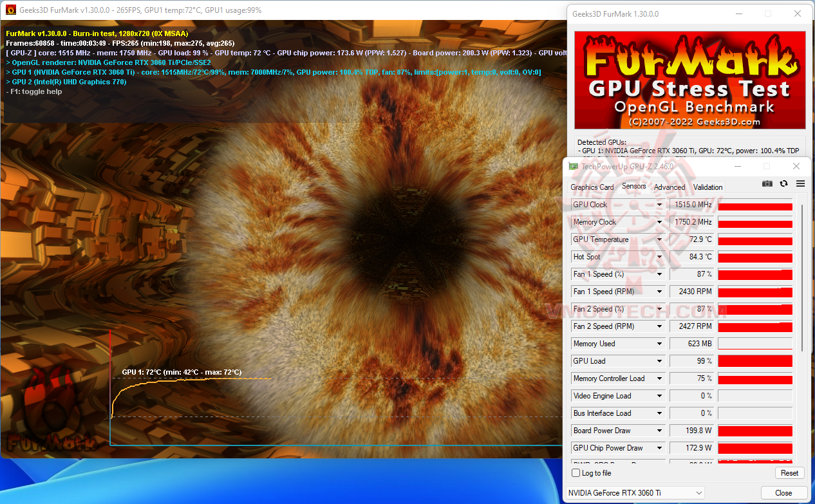Open the Validation tab
This screenshot has width=815, height=504.
[x=708, y=187]
